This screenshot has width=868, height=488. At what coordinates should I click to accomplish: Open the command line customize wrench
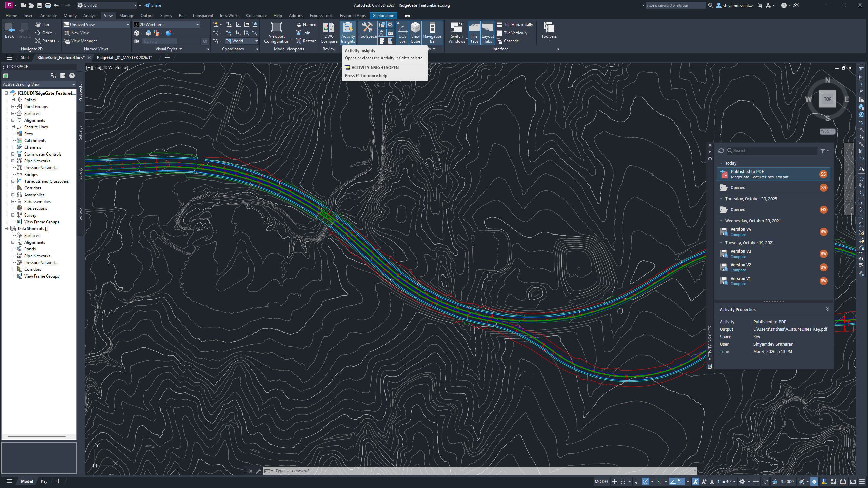pos(258,471)
